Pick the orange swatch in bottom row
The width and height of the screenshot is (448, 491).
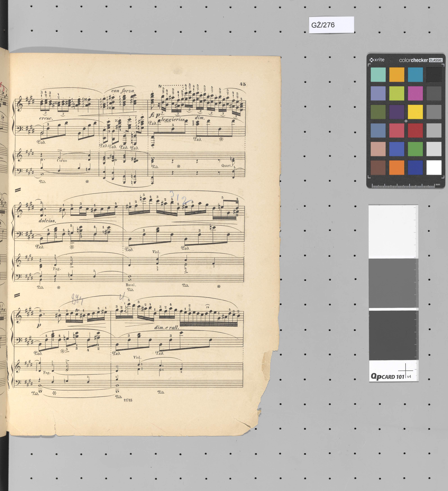point(397,167)
